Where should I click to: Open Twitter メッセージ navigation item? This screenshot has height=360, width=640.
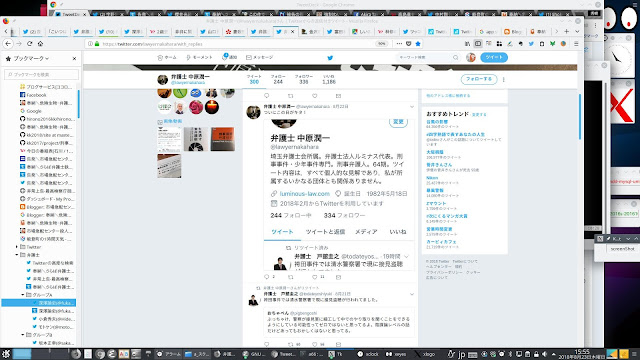tap(260, 58)
